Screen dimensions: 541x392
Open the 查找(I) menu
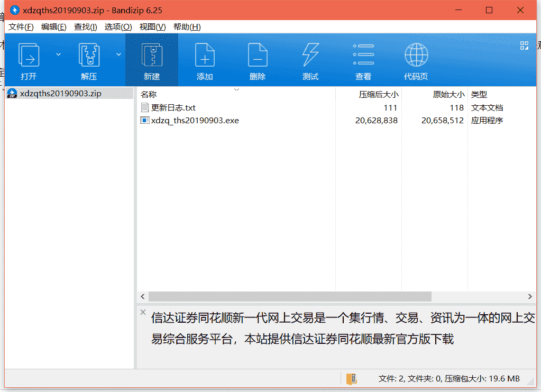[86, 27]
